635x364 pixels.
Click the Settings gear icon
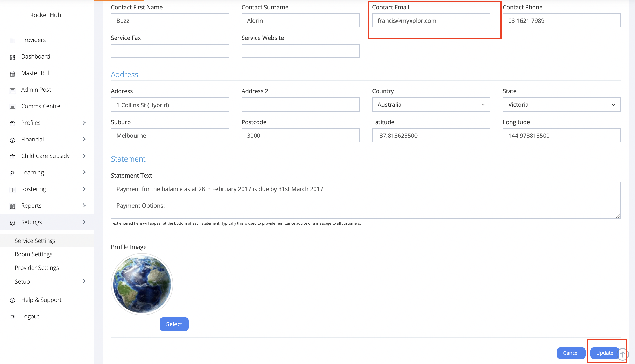click(x=12, y=223)
